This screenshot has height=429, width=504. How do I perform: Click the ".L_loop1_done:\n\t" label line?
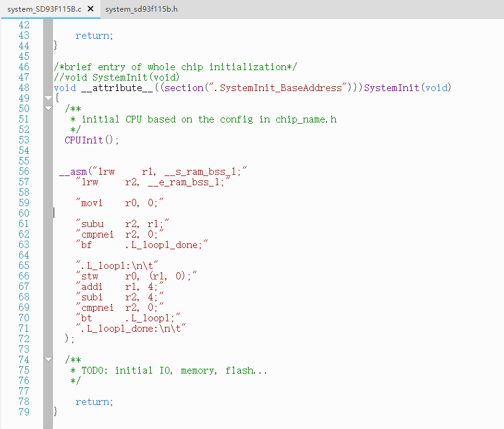click(131, 329)
